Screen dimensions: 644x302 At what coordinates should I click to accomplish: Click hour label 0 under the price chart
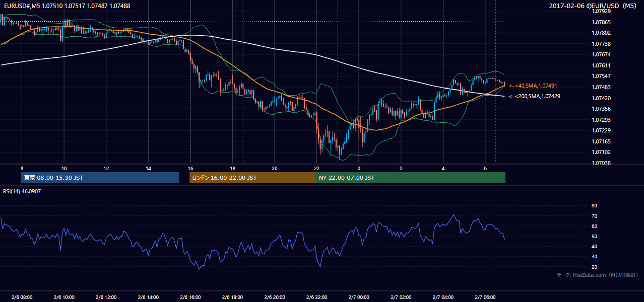tap(359, 168)
